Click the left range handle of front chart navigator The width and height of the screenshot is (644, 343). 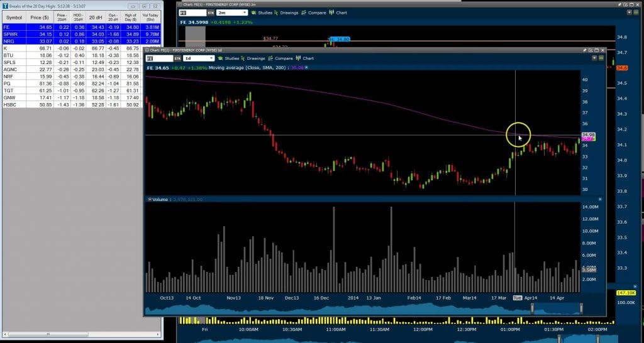532,308
